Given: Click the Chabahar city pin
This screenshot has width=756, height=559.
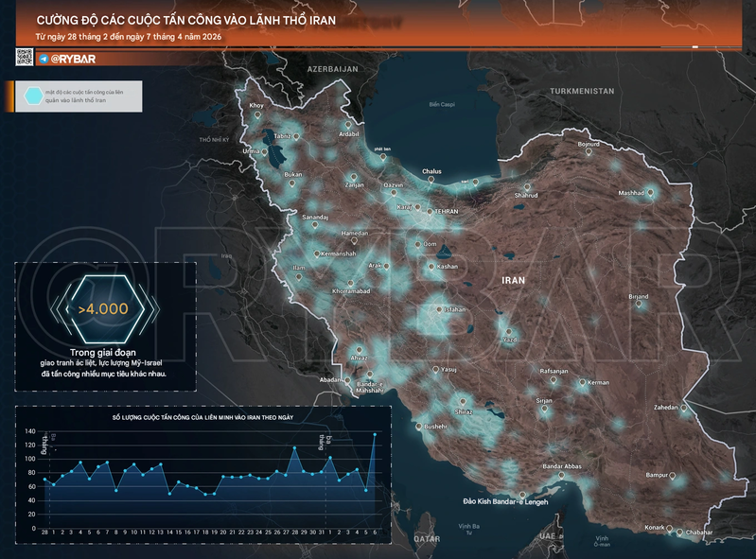Looking at the screenshot, I should [x=679, y=533].
